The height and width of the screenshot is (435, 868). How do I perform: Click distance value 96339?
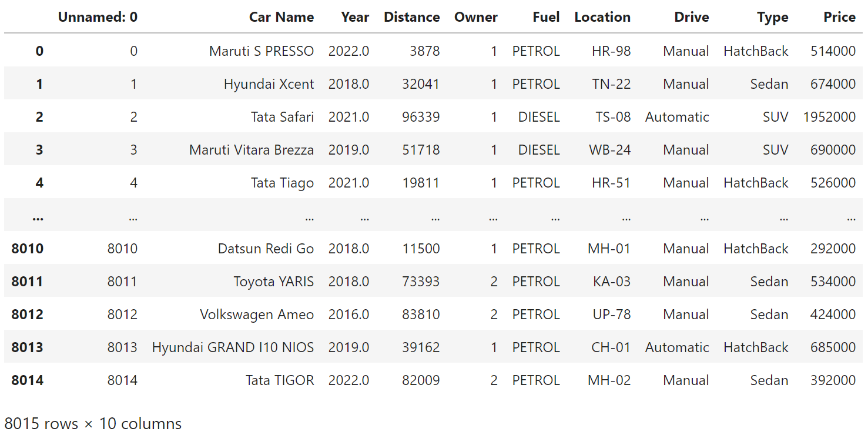click(421, 117)
